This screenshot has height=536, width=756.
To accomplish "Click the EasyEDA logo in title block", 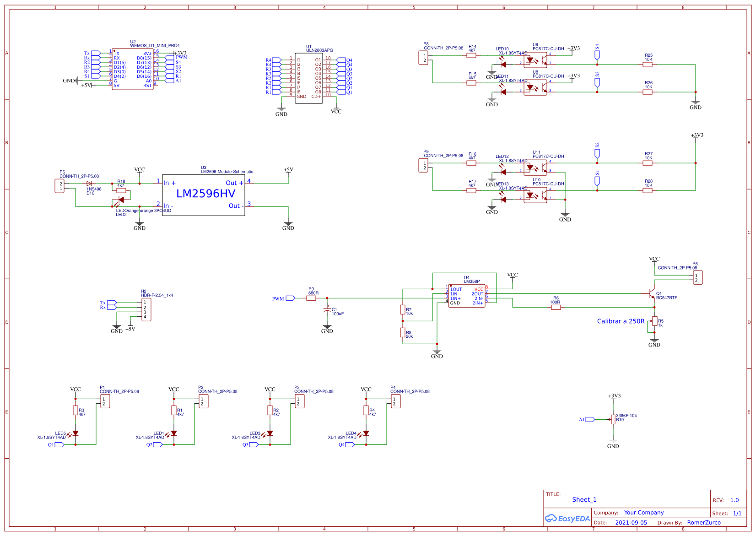I will click(x=567, y=519).
